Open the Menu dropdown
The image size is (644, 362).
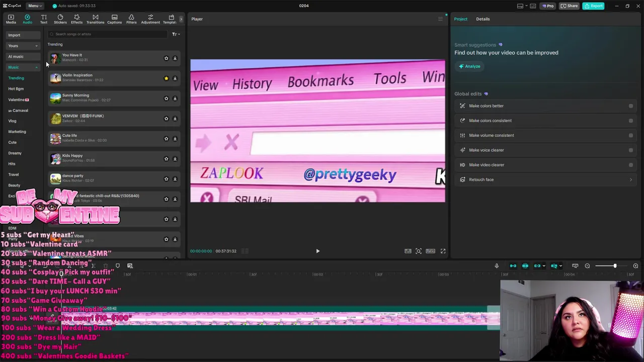coord(34,6)
